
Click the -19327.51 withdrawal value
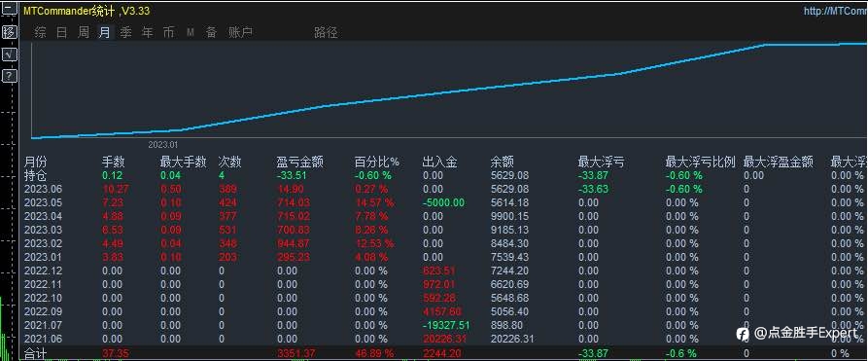click(445, 325)
